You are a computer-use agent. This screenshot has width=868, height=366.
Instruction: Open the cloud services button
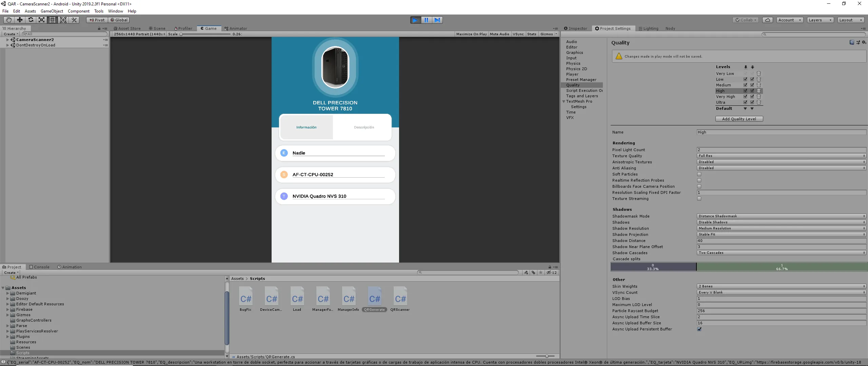(x=768, y=20)
